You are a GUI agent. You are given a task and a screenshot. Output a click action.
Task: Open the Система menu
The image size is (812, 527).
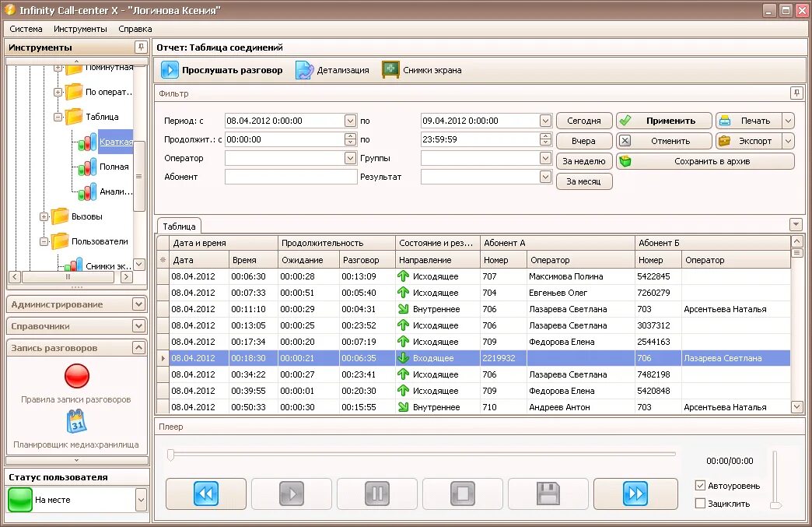[26, 29]
